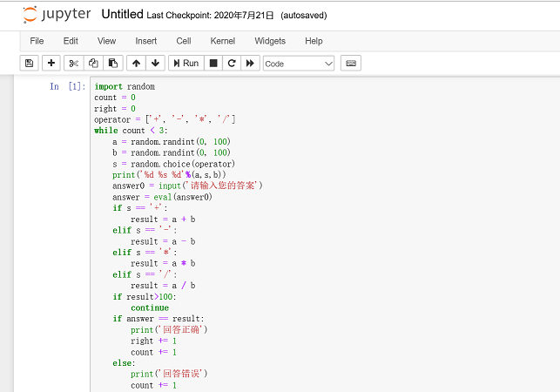Open the Kernel menu
The image size is (560, 392).
click(x=222, y=41)
